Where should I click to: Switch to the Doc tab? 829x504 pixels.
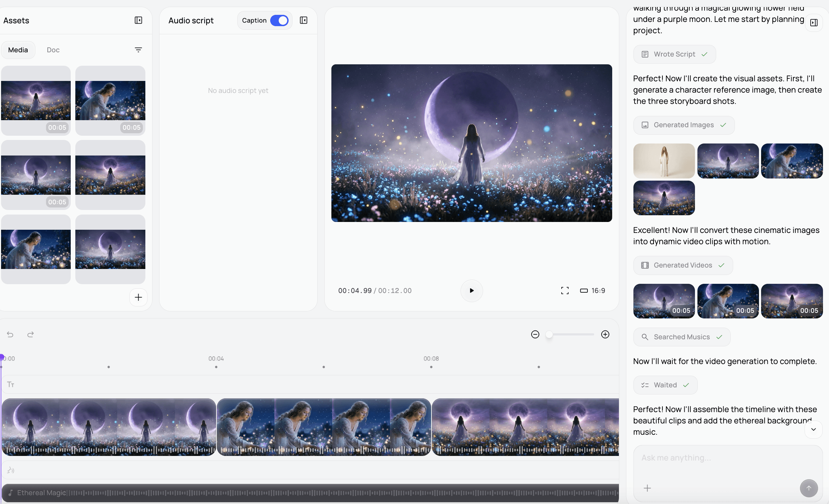(53, 50)
